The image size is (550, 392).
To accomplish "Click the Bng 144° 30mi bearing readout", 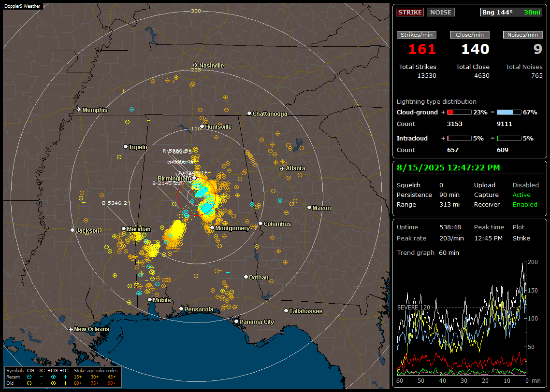I will point(511,12).
